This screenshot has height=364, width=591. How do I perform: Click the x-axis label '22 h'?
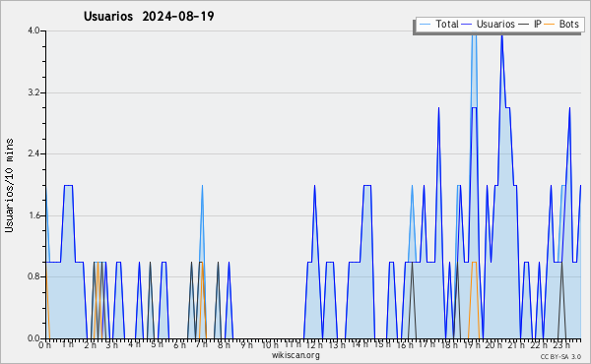(538, 344)
